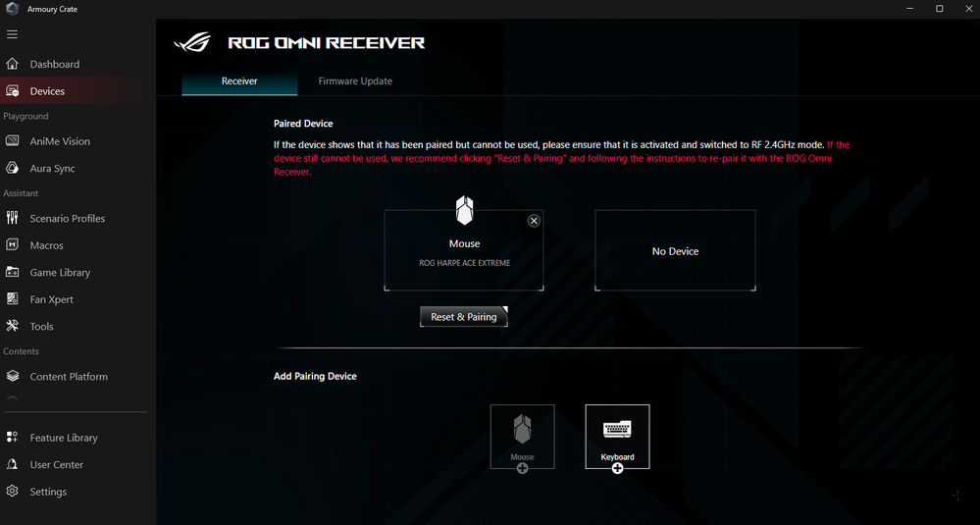The image size is (980, 525).
Task: Maximize the Armoury Crate window
Action: pos(939,9)
